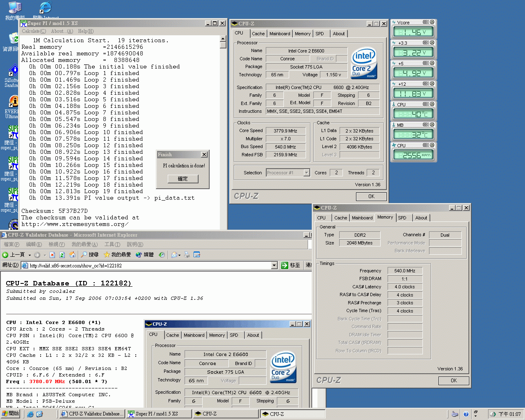Click Core Speed value 3779.9 MHz
Image resolution: width=525 pixels, height=420 pixels.
pos(286,131)
